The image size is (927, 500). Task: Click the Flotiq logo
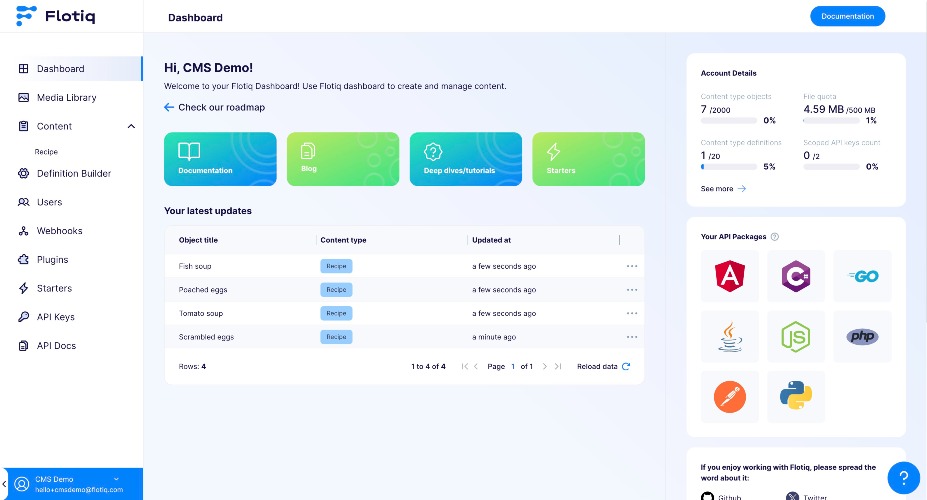pos(56,16)
